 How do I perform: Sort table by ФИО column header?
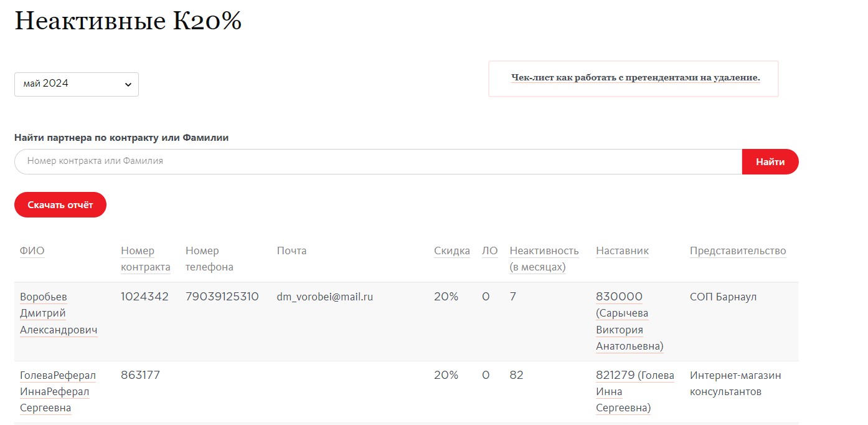click(x=32, y=251)
